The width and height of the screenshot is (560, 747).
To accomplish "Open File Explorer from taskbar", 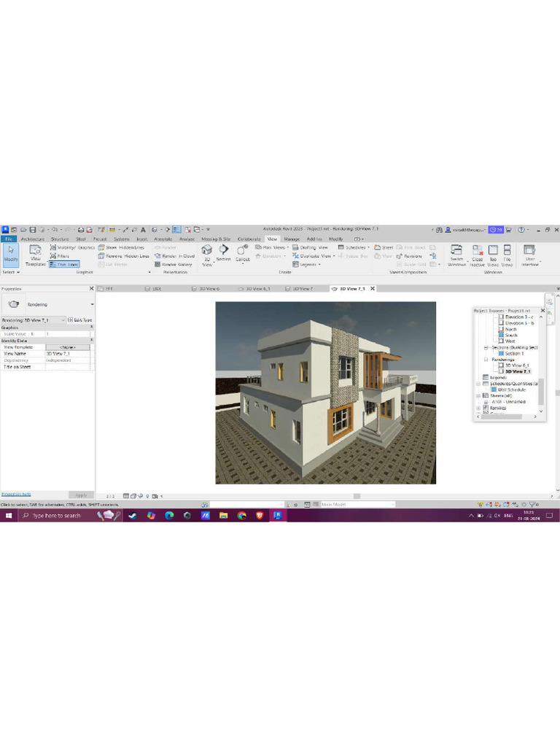I will pyautogui.click(x=223, y=516).
